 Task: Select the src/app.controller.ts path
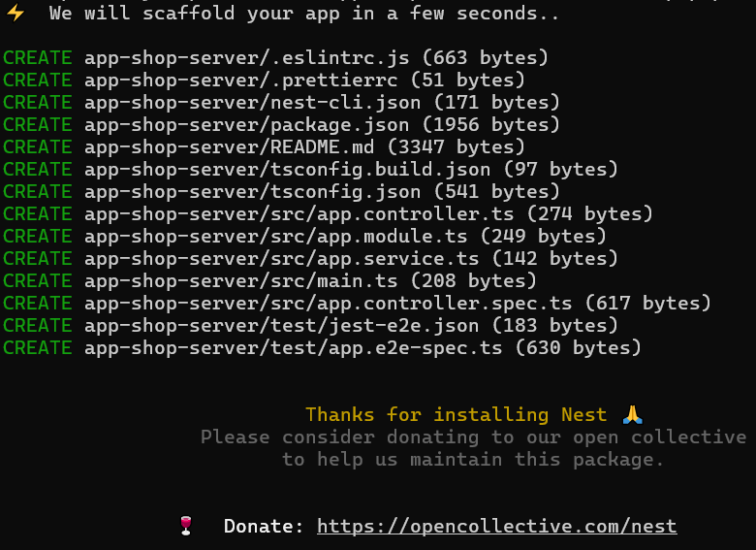[299, 213]
